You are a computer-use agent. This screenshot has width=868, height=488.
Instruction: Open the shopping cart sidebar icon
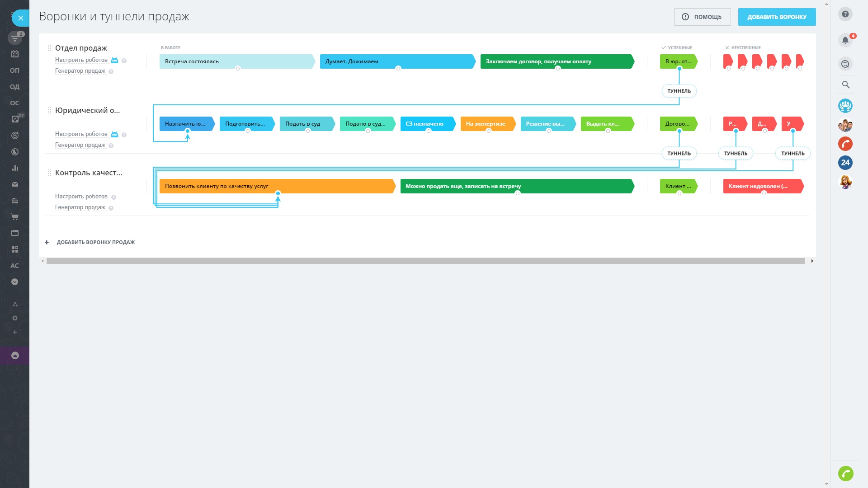coord(15,217)
